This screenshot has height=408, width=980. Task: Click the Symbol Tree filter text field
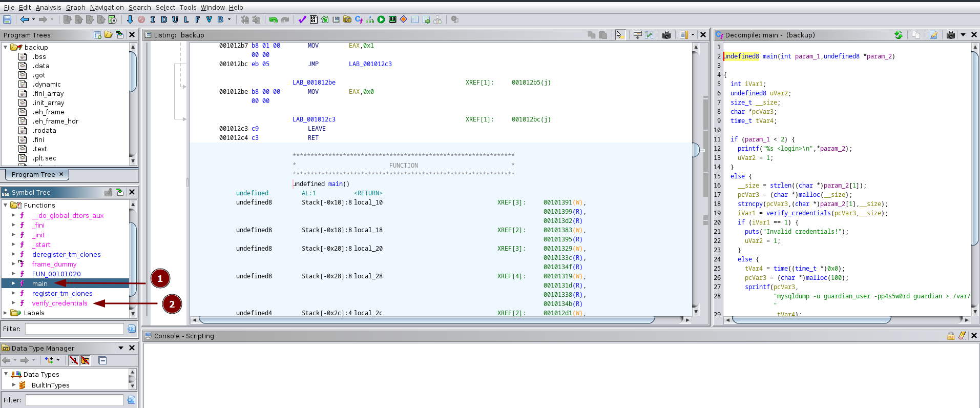[x=74, y=329]
